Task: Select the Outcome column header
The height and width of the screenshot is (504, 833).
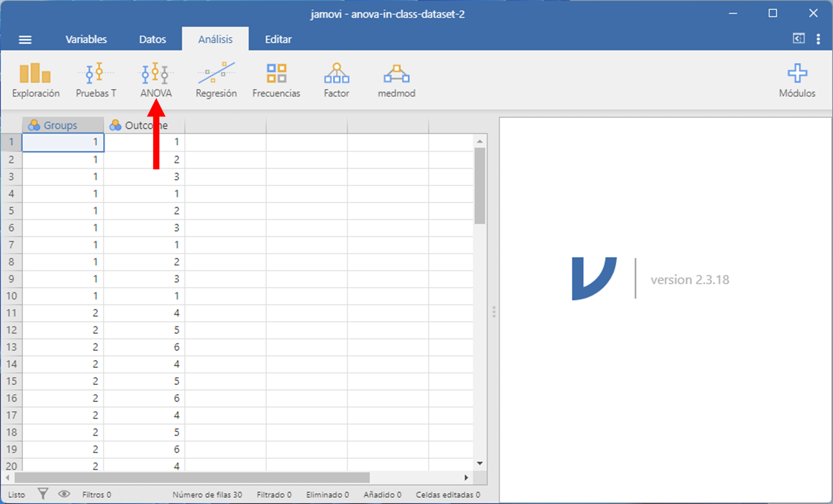Action: (144, 125)
